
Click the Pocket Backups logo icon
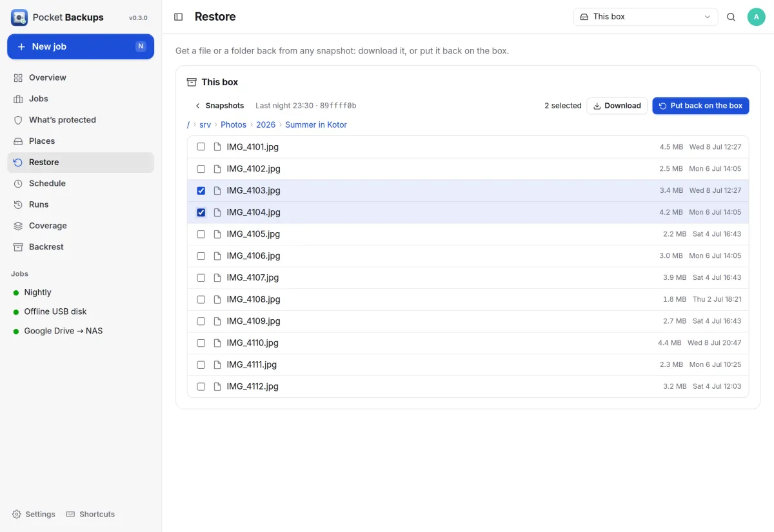coord(19,17)
